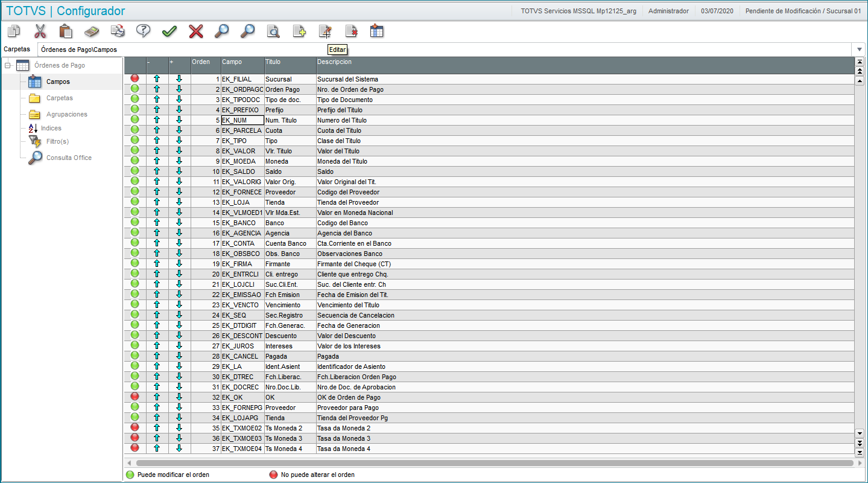Click the Paste clipboard toolbar icon

click(x=66, y=31)
